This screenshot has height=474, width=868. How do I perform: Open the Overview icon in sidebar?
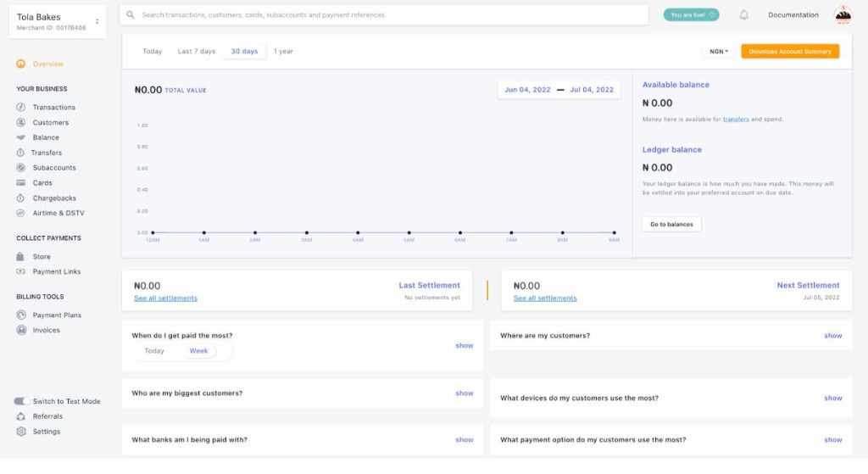point(20,64)
